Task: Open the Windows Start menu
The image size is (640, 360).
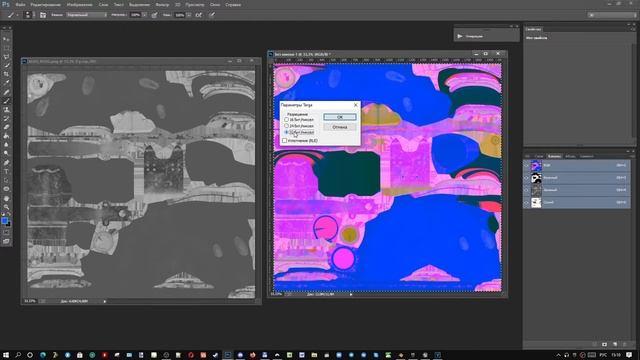Action: click(6, 355)
